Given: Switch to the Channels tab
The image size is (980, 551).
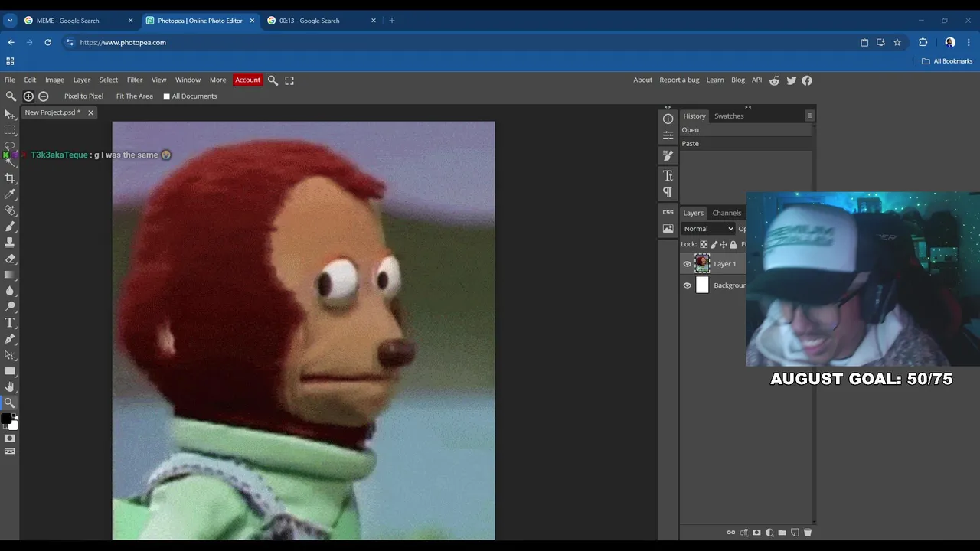Looking at the screenshot, I should [727, 213].
